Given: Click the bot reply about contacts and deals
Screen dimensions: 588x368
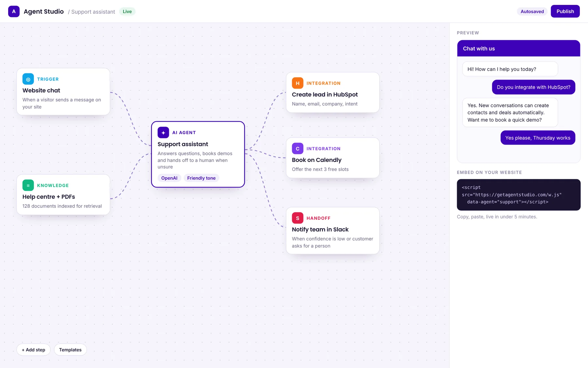Looking at the screenshot, I should pyautogui.click(x=510, y=113).
